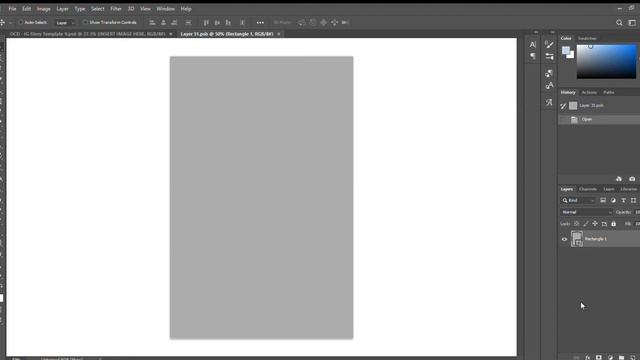The width and height of the screenshot is (640, 360).
Task: Open the Type menu
Action: tap(80, 9)
